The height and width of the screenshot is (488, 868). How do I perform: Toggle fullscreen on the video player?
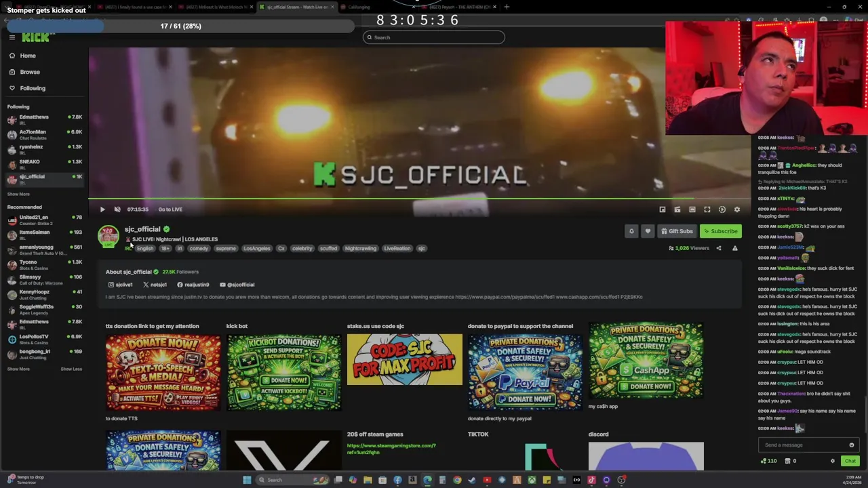pyautogui.click(x=707, y=209)
